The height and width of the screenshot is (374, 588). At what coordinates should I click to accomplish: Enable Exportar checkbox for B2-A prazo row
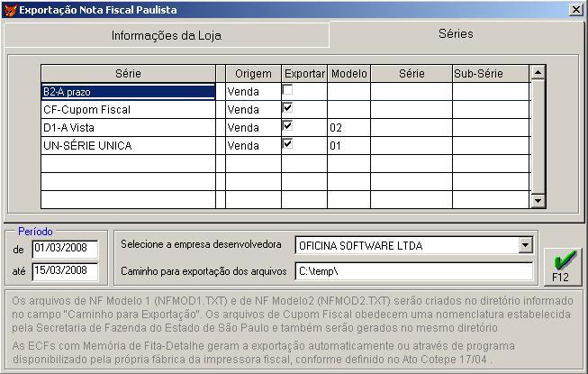pos(287,89)
